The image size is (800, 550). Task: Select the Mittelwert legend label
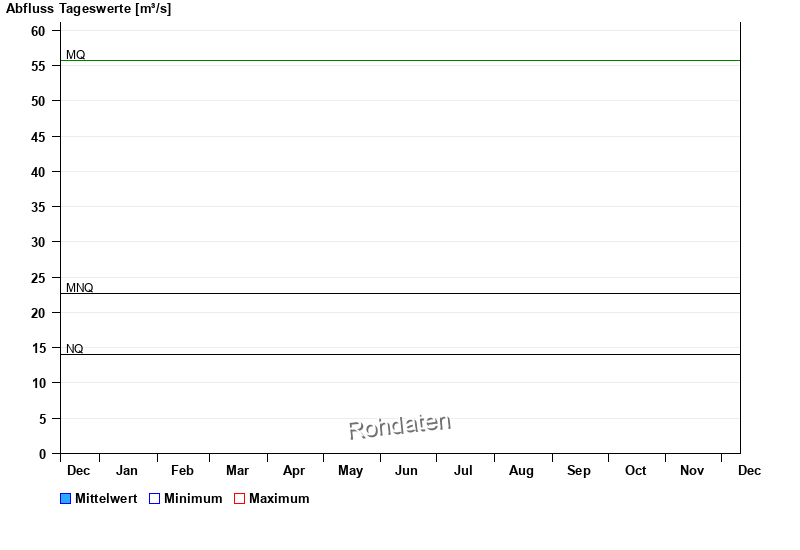pos(106,499)
